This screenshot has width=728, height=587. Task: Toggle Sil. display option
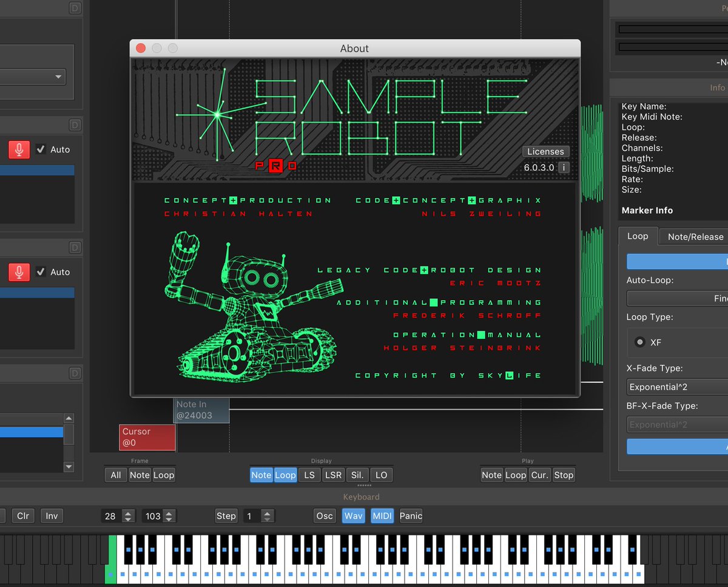coord(357,475)
